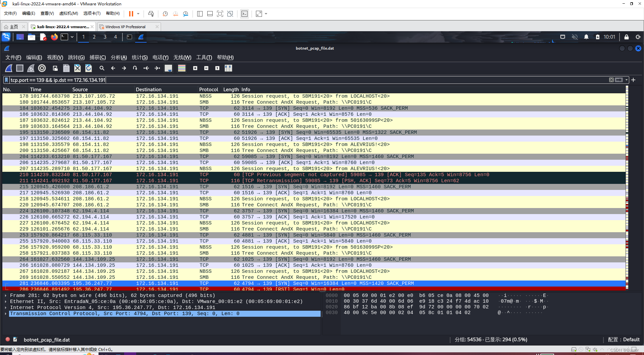Toggle the Kali muted volume icon
Image resolution: width=644 pixels, height=355 pixels.
tap(575, 37)
